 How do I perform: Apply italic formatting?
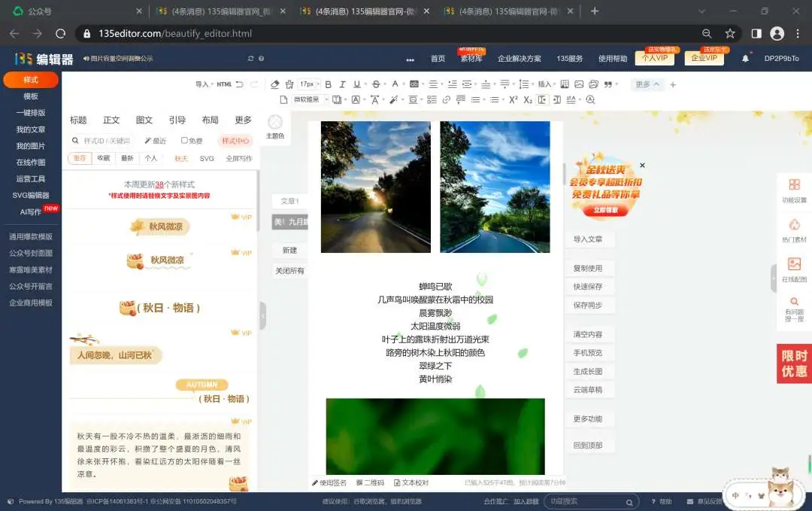(342, 84)
